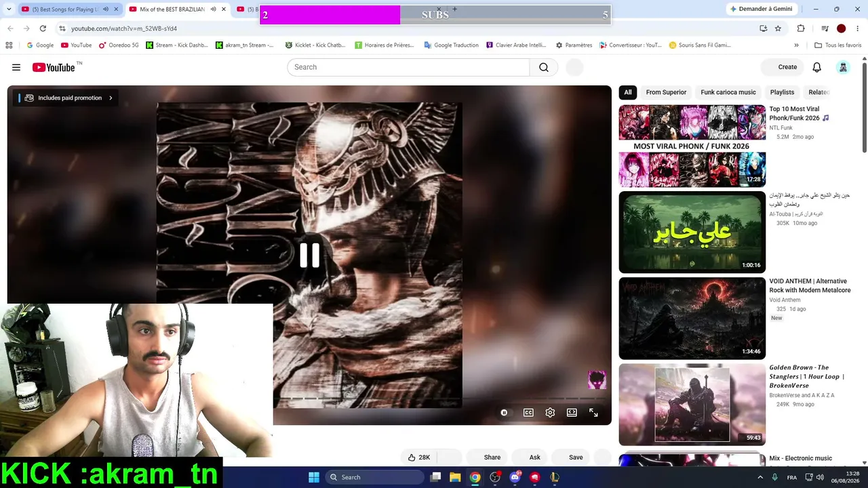Select the Mix of the BEST BRAZILIAN tab
This screenshot has height=488, width=868.
click(177, 9)
